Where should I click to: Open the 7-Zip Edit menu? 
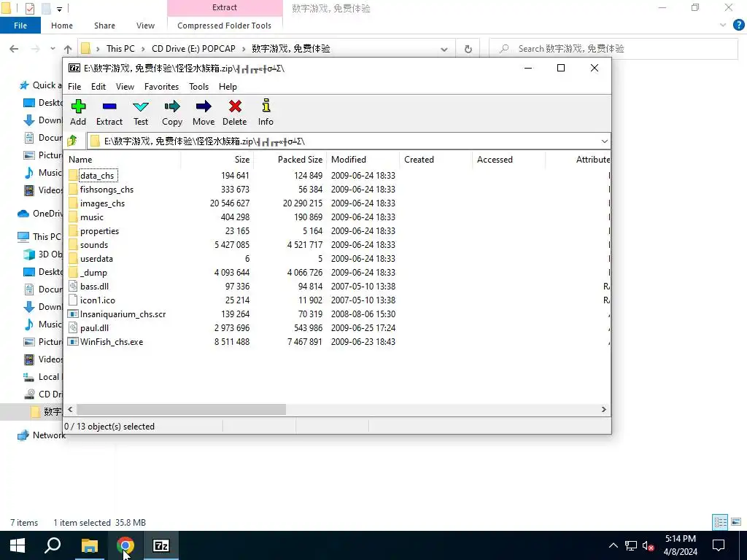point(98,87)
